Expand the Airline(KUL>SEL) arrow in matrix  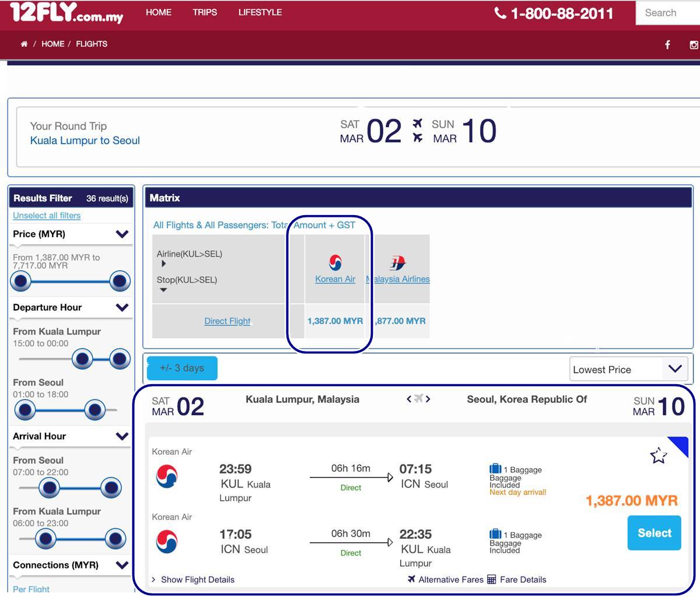pos(163,264)
